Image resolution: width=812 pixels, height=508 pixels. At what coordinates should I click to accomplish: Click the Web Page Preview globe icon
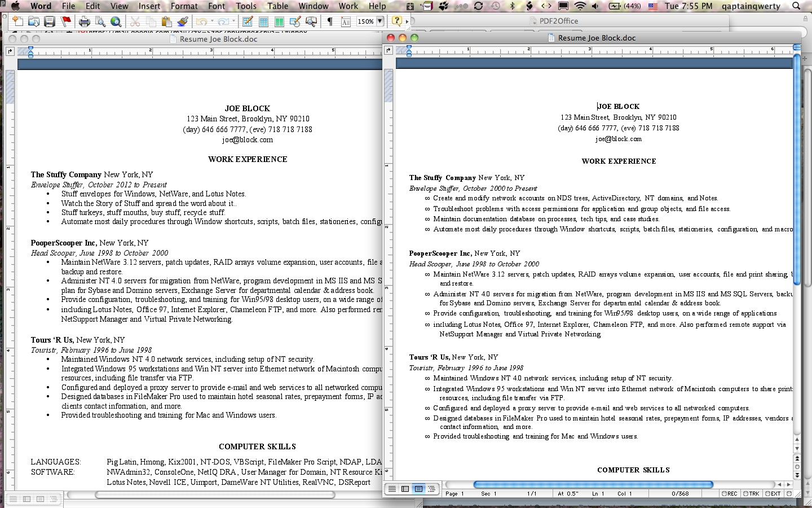(x=116, y=21)
